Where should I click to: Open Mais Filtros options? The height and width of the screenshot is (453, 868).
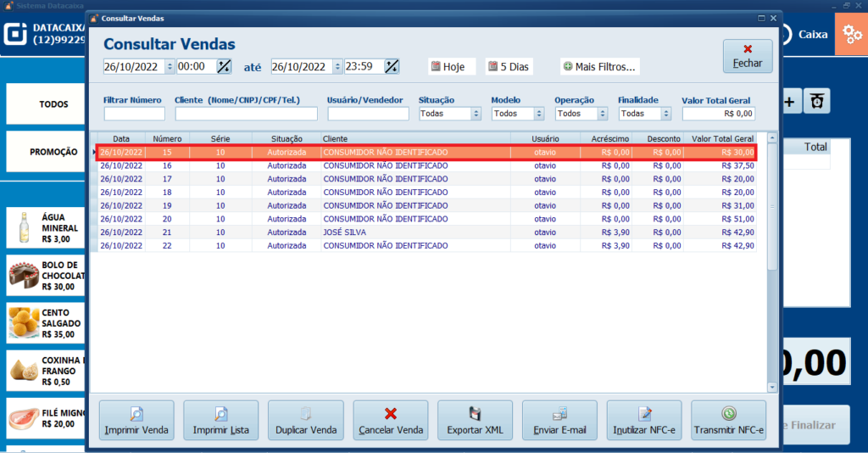(599, 66)
